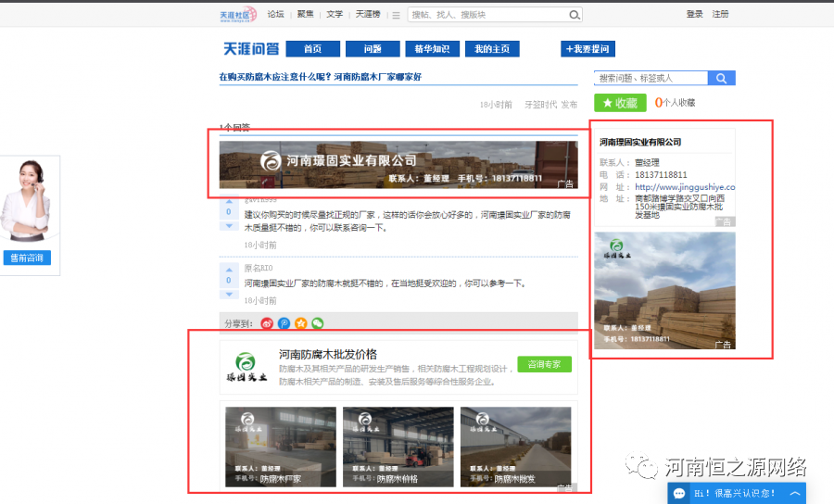Downvote the first answer with the down arrow
The image size is (834, 504).
pos(229,226)
